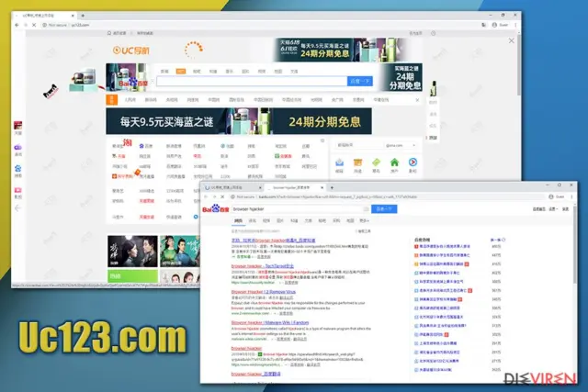Open the 'Browser Hijacker | Malware Wiki | Fandom' result
This screenshot has height=392, width=588.
click(x=270, y=322)
